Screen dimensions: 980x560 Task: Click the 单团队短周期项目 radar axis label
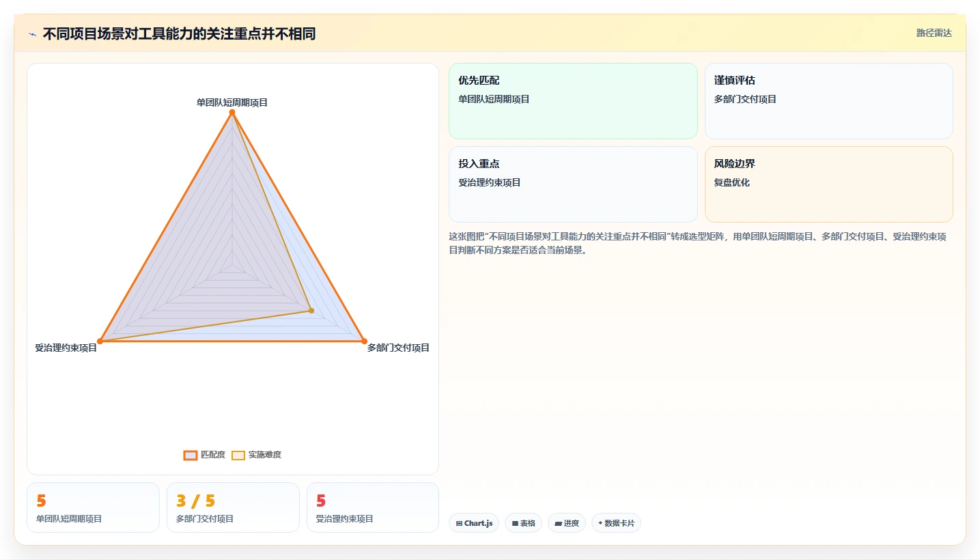coord(232,102)
